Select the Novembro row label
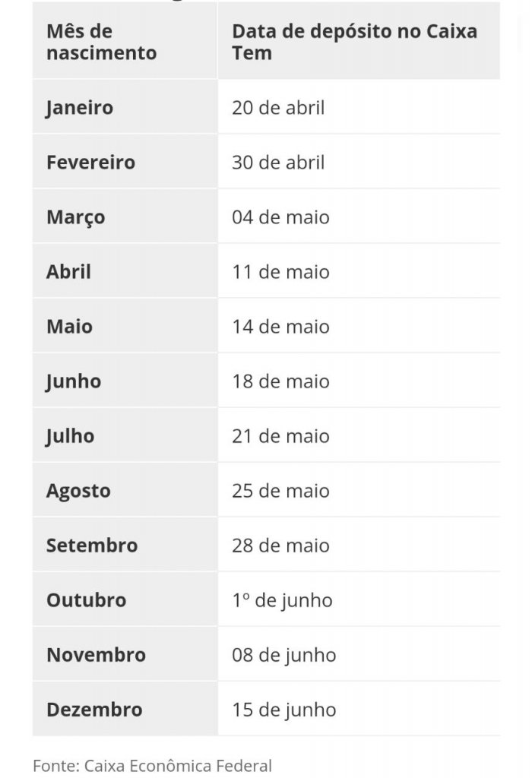This screenshot has height=778, width=532. [97, 655]
